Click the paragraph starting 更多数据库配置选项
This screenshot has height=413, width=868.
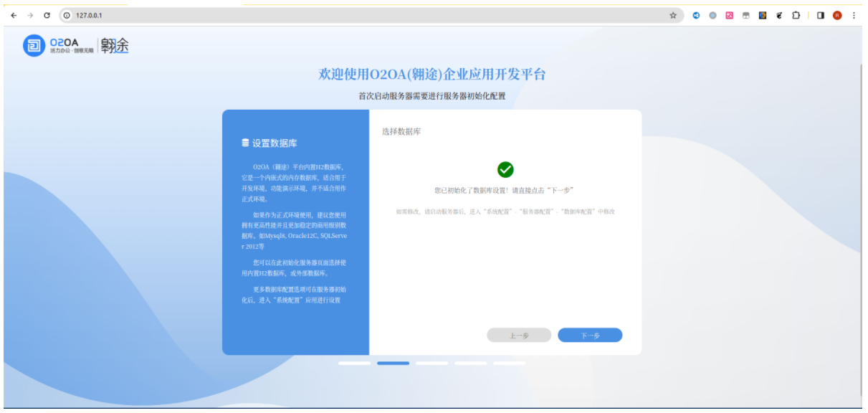click(295, 295)
